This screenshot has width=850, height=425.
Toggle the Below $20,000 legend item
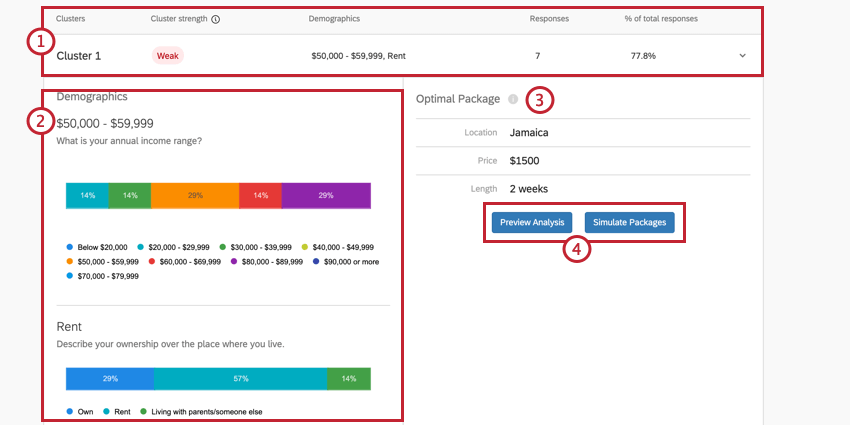pyautogui.click(x=97, y=246)
